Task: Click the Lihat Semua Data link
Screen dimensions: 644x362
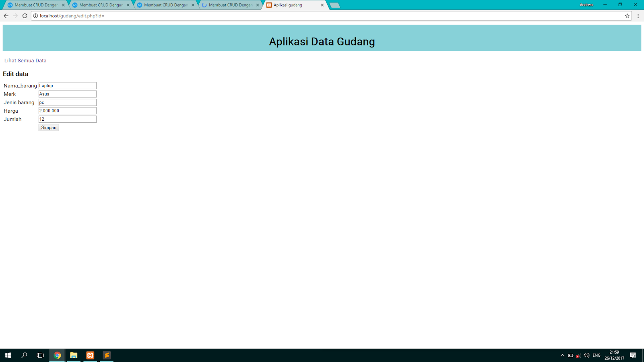Action: (x=25, y=60)
